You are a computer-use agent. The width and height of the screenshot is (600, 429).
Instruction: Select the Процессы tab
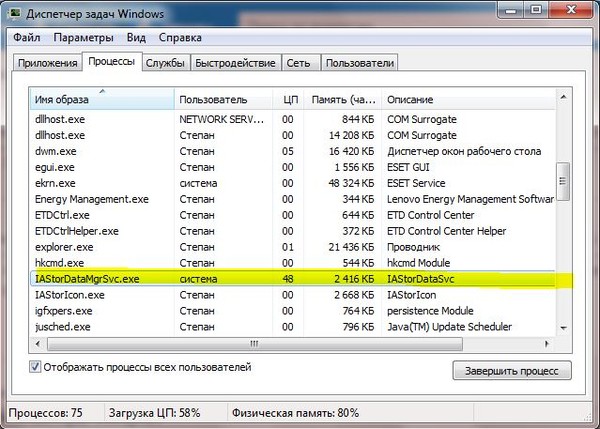(x=112, y=62)
